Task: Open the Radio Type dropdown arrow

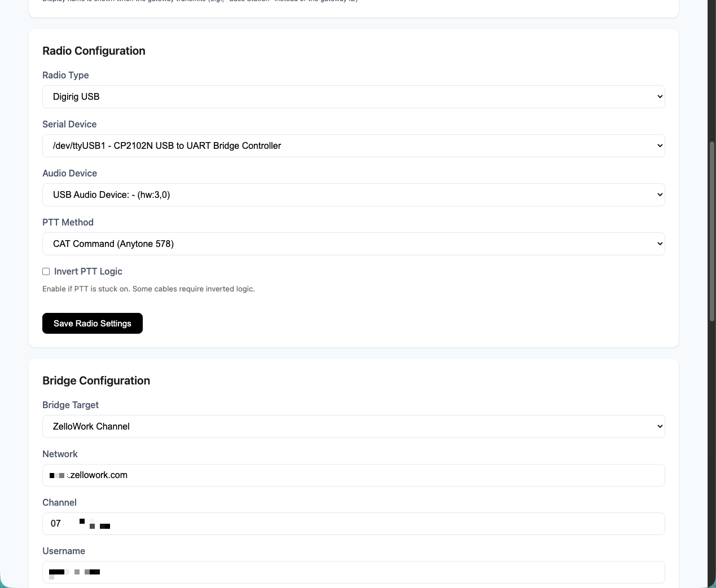Action: 659,96
